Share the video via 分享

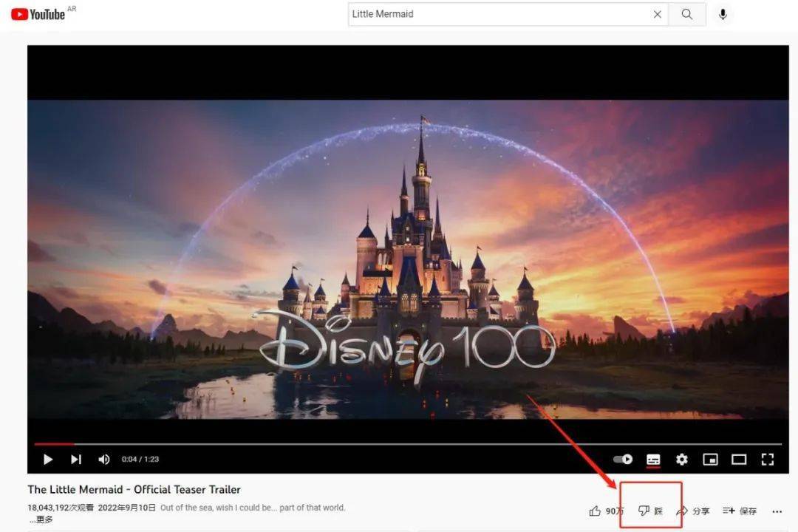(x=693, y=511)
